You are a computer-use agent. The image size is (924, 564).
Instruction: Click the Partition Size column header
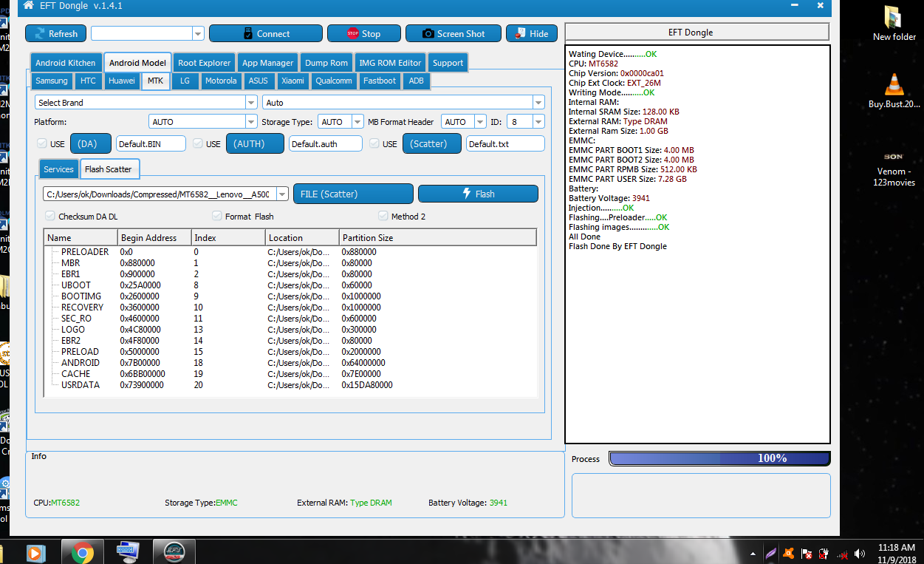[x=437, y=237]
